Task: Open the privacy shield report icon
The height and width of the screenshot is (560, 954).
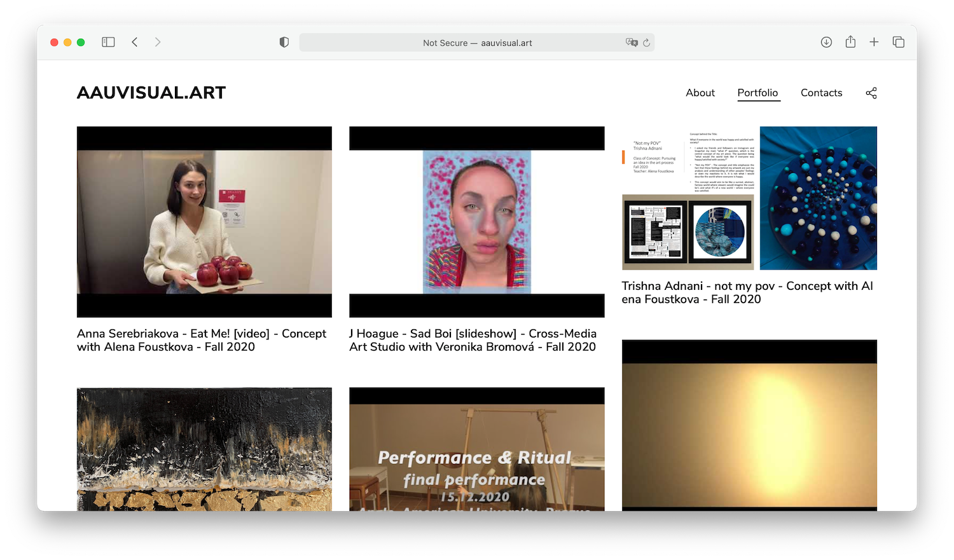Action: pos(284,42)
